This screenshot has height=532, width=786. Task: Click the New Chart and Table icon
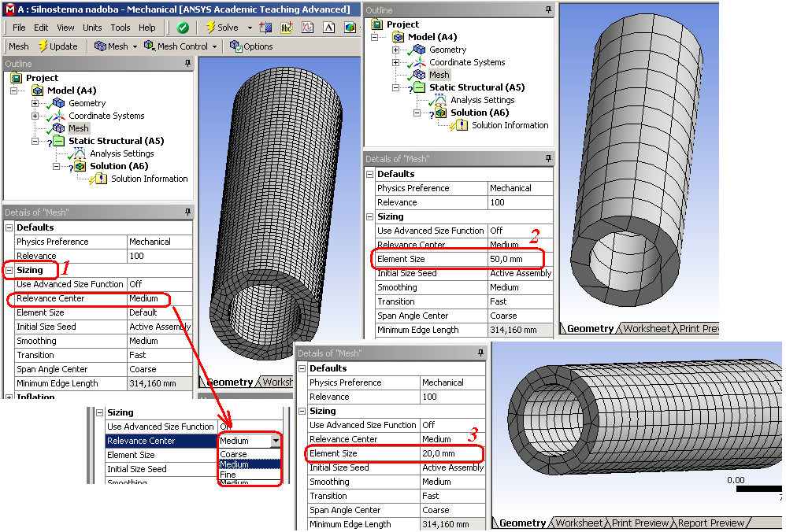(307, 28)
